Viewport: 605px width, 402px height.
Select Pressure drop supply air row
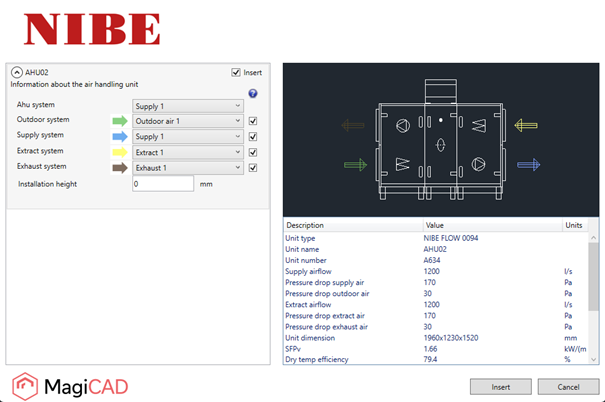click(436, 282)
